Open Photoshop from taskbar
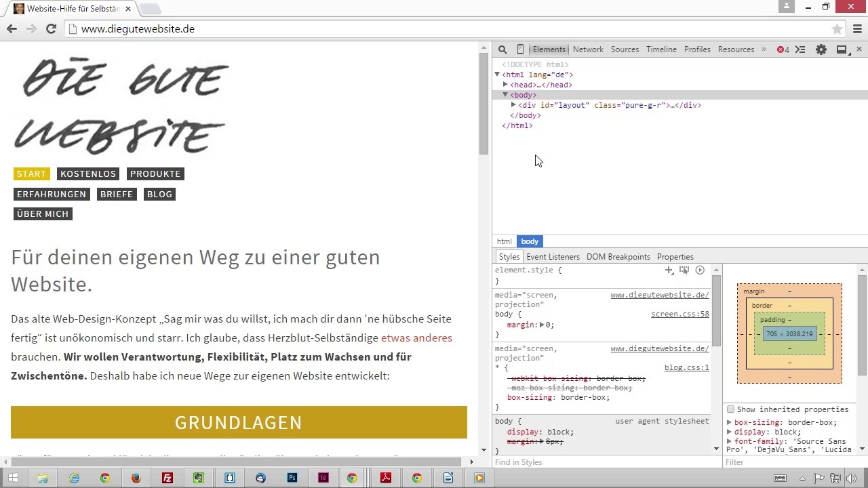The image size is (868, 488). (x=292, y=478)
